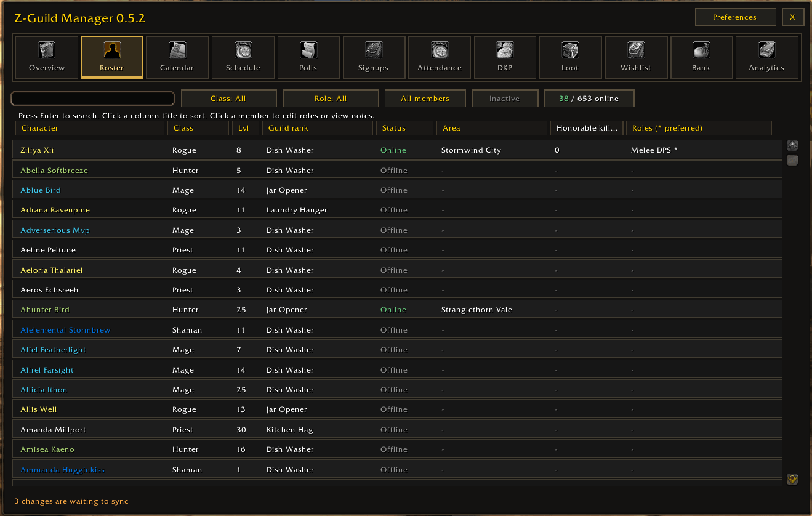Open the Schedule tab icon
The image size is (812, 516).
(x=243, y=50)
